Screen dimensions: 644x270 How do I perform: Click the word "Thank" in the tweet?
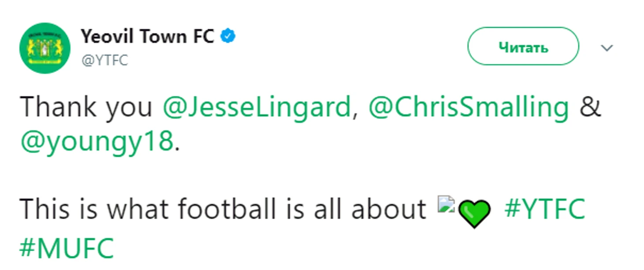coord(58,107)
